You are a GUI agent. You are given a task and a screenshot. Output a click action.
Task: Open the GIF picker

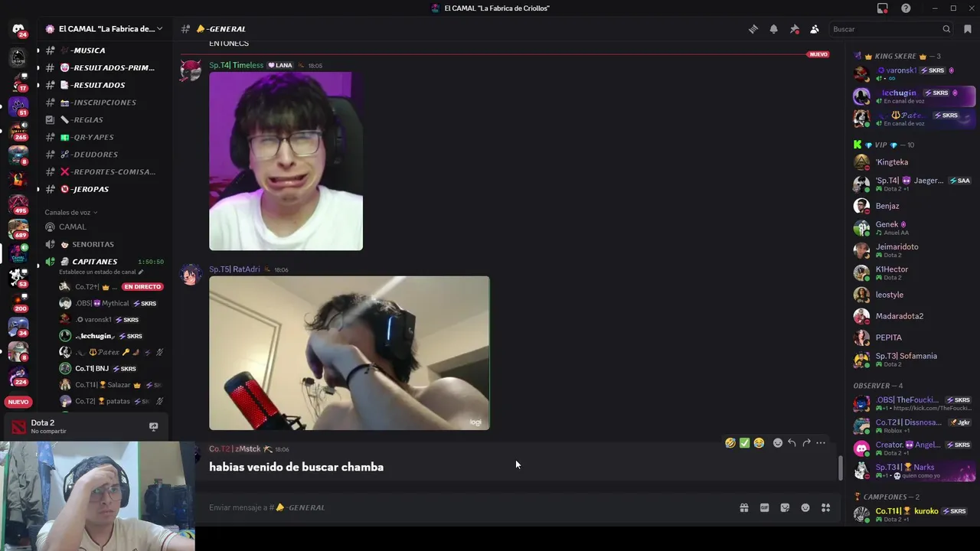764,507
